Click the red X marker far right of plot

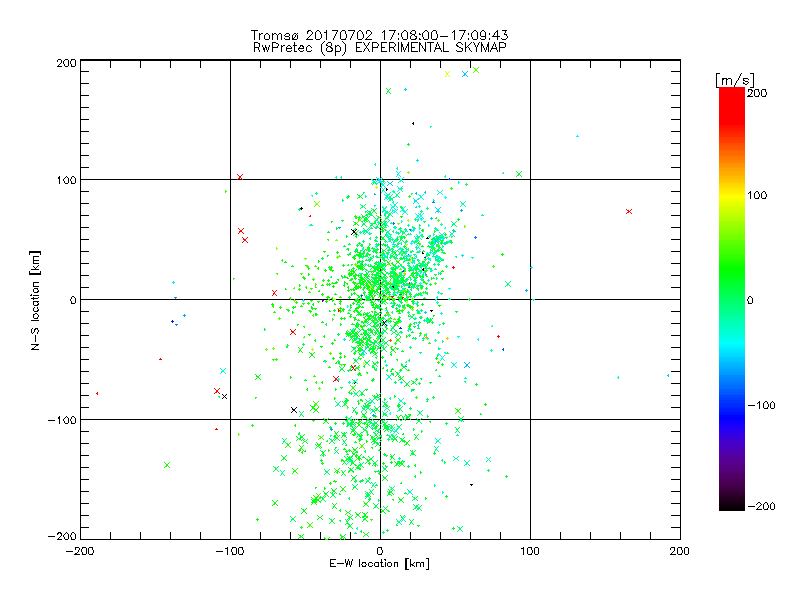tap(629, 211)
